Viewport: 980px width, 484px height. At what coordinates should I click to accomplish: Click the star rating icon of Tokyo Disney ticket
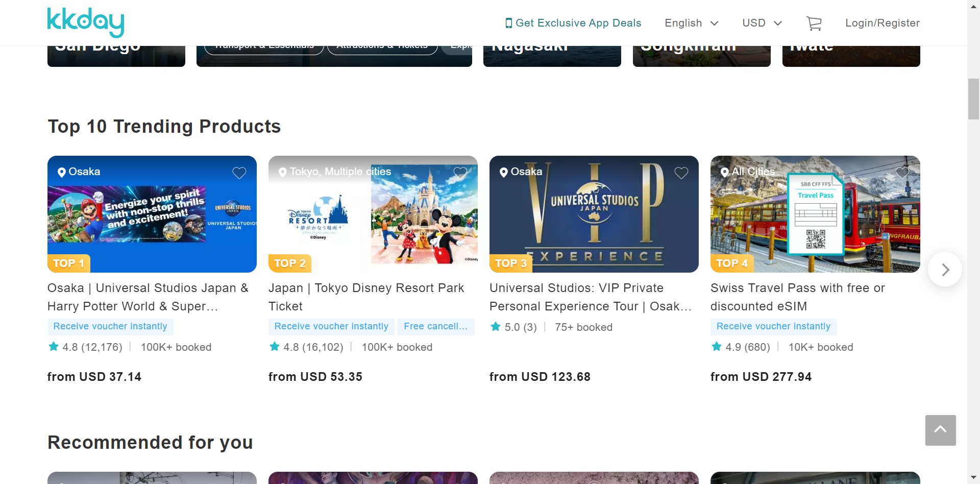pos(275,347)
